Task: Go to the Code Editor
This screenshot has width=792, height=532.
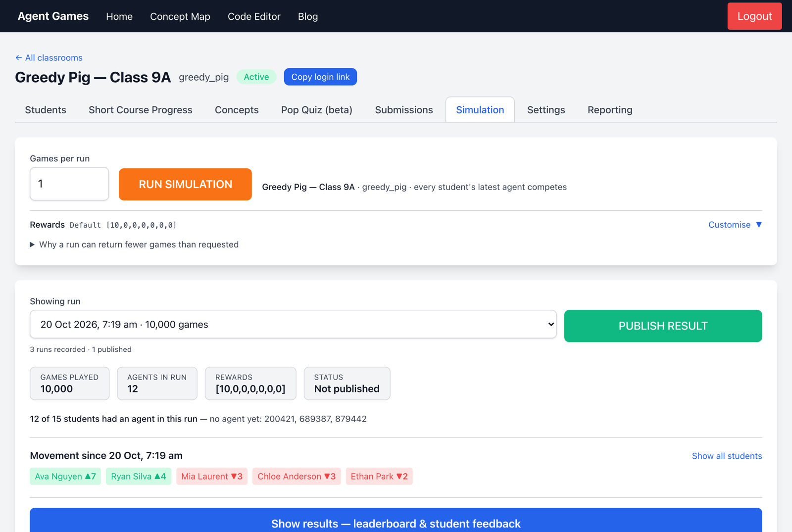Action: click(254, 16)
